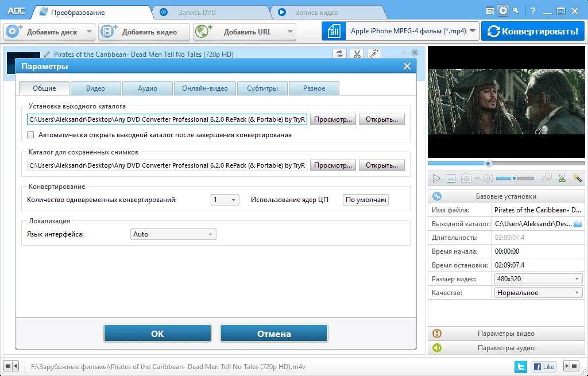This screenshot has height=376, width=588.
Task: Switch to the Аудио settings tab
Action: tap(148, 88)
